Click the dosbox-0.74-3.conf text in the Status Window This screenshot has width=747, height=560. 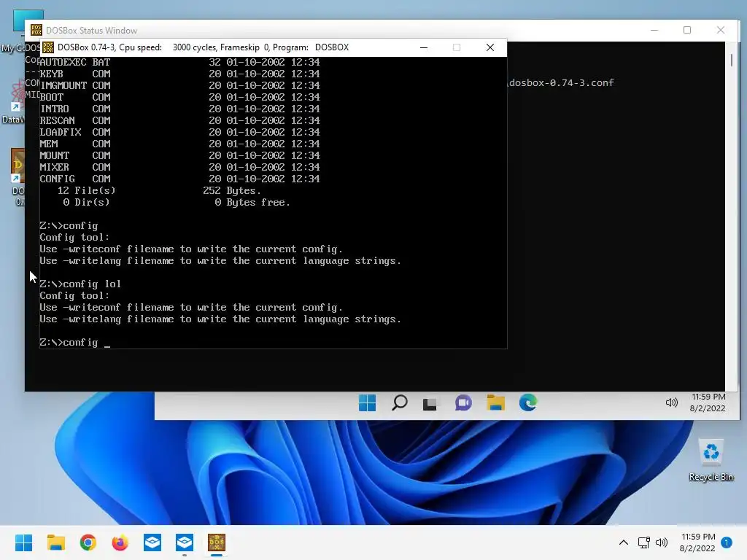[x=561, y=83]
